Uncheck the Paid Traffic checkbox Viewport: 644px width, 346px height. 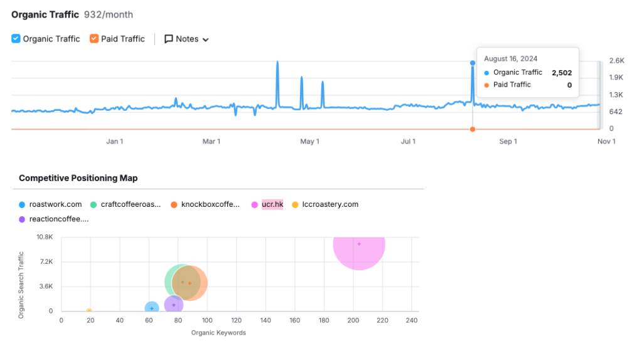[x=94, y=39]
